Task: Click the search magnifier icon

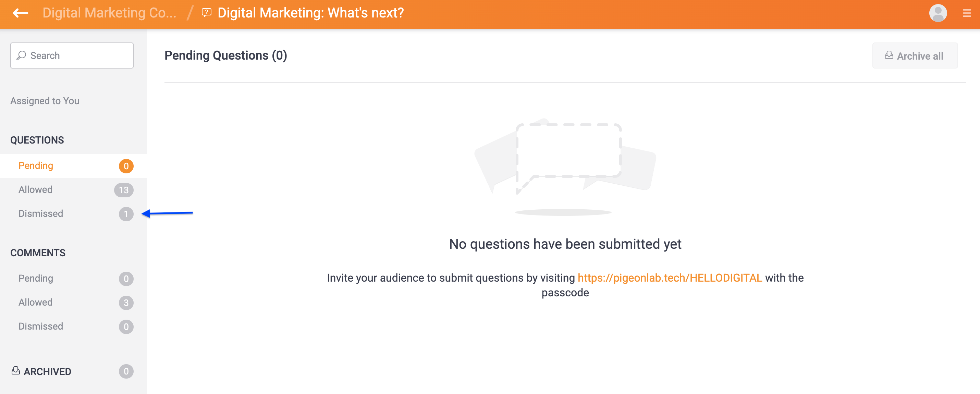Action: 22,55
